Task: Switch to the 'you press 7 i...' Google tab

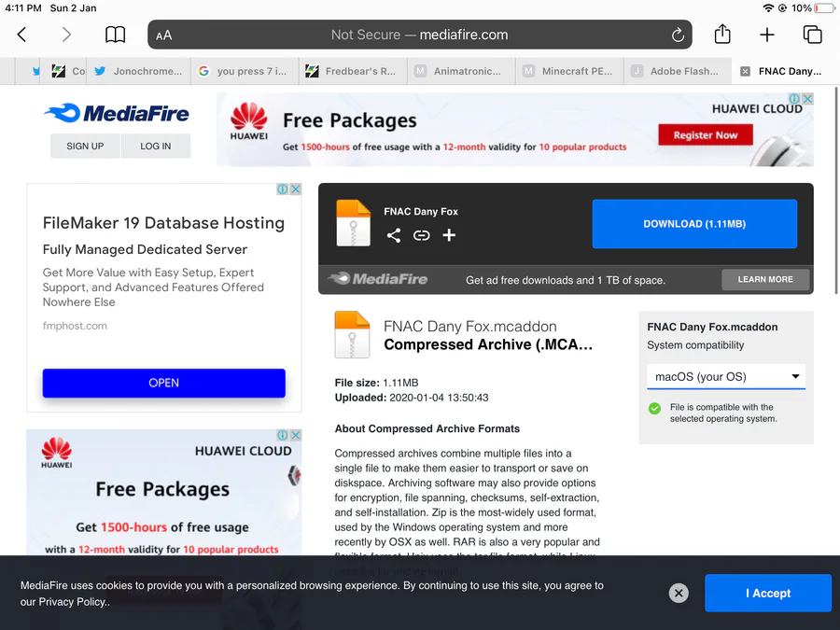Action: [x=245, y=71]
